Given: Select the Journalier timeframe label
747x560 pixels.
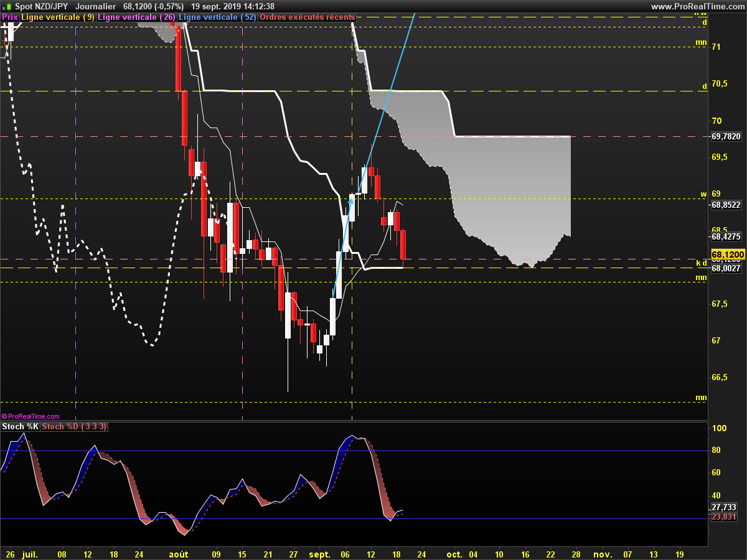Looking at the screenshot, I should click(x=95, y=6).
